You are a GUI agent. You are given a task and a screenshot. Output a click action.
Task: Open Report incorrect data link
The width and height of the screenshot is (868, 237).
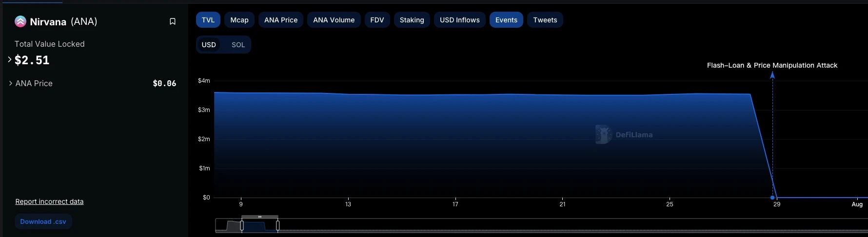tap(49, 201)
